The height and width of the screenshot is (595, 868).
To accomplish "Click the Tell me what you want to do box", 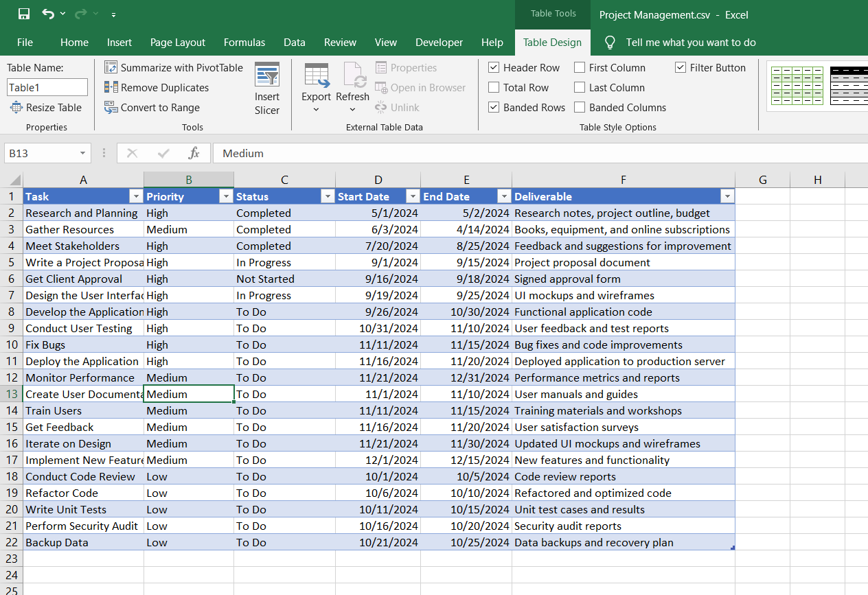I will click(x=691, y=42).
